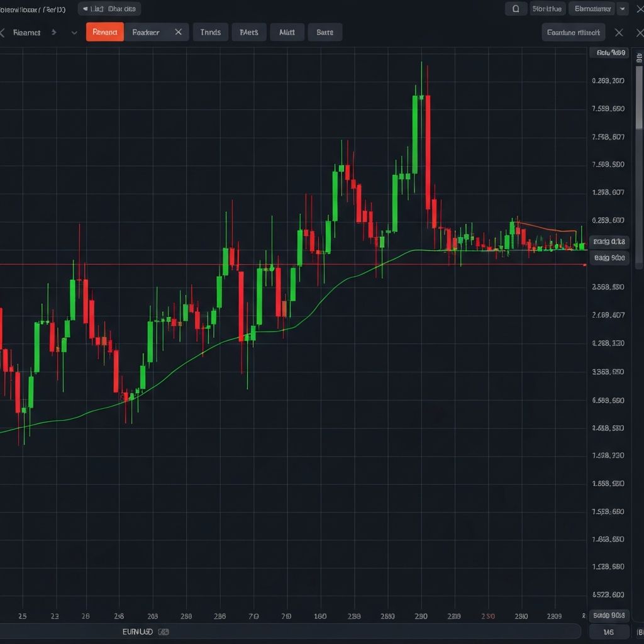Click the forward arrow beside Flamets
Image resolution: width=644 pixels, height=644 pixels.
53,32
